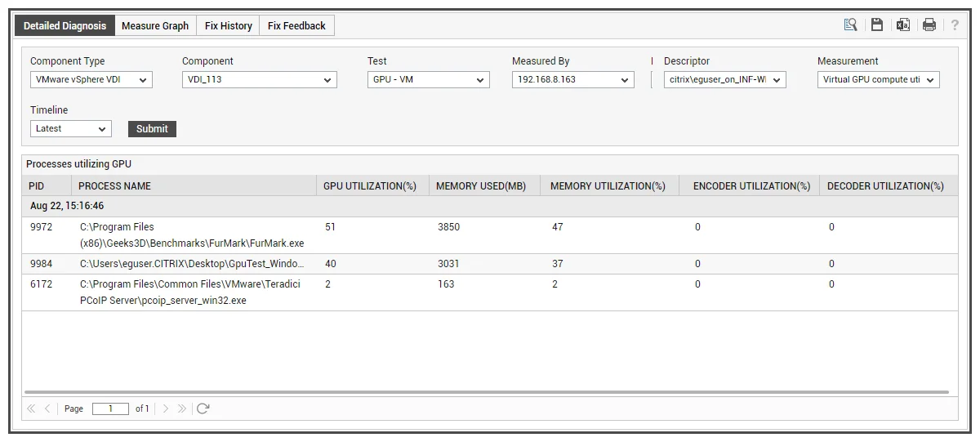Open the Component Type dropdown
Viewport: 980px width, 442px height.
tap(91, 79)
